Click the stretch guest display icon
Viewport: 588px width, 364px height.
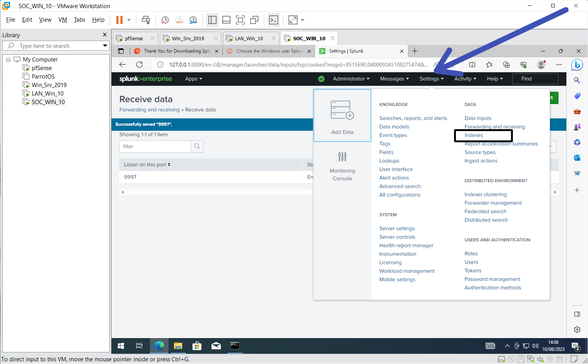293,20
